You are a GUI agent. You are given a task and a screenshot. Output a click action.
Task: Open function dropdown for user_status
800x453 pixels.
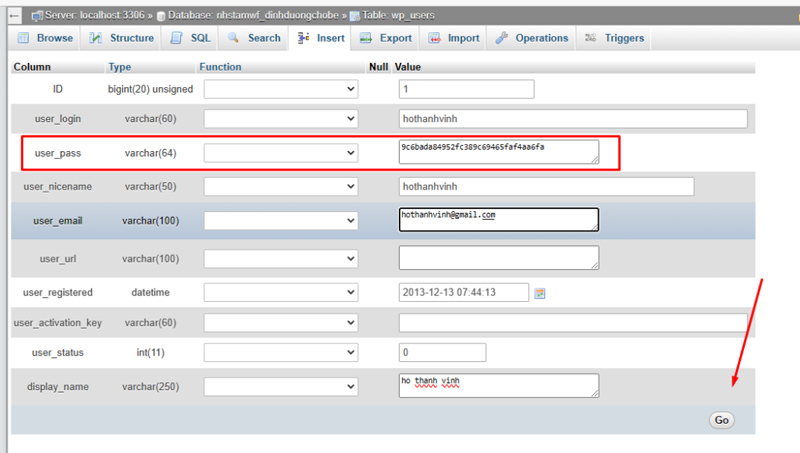(x=281, y=353)
